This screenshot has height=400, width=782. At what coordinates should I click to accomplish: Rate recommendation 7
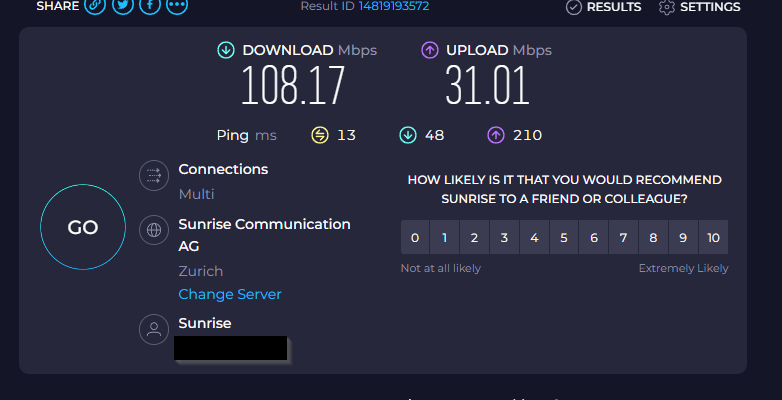click(623, 237)
